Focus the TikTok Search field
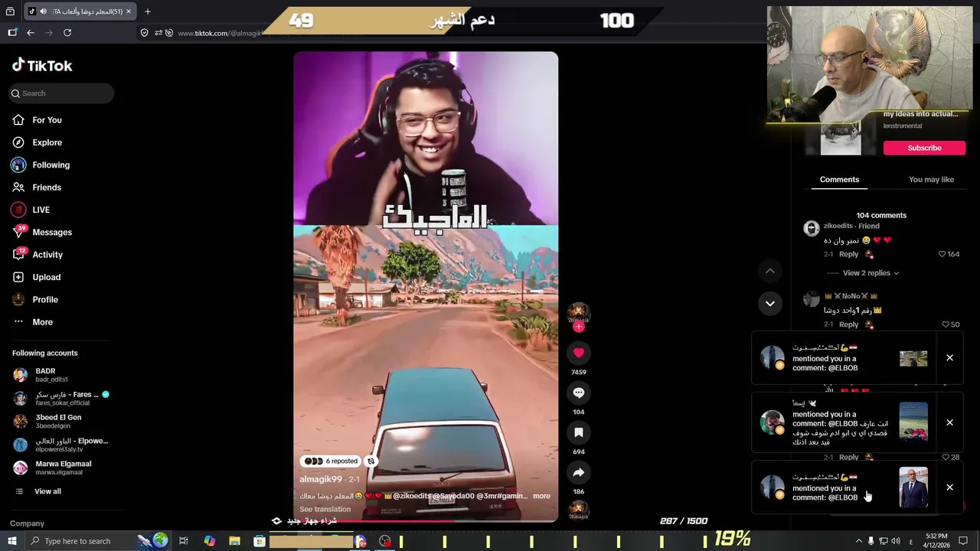The width and height of the screenshot is (980, 551). 61,93
